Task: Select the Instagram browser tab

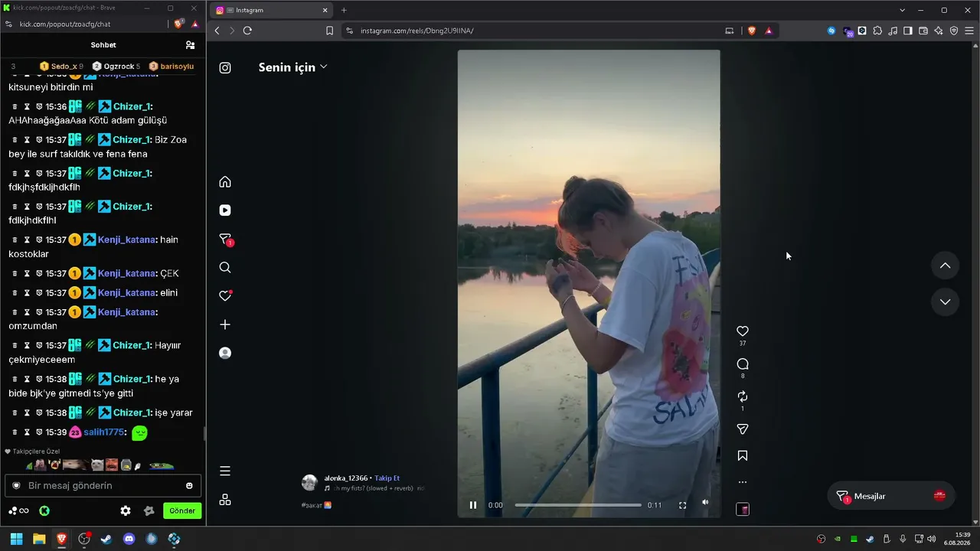Action: tap(272, 10)
